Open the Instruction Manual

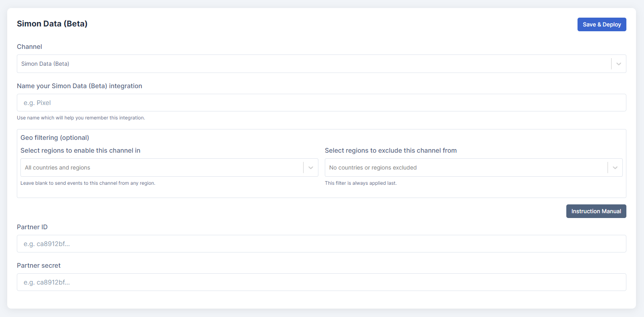(596, 211)
